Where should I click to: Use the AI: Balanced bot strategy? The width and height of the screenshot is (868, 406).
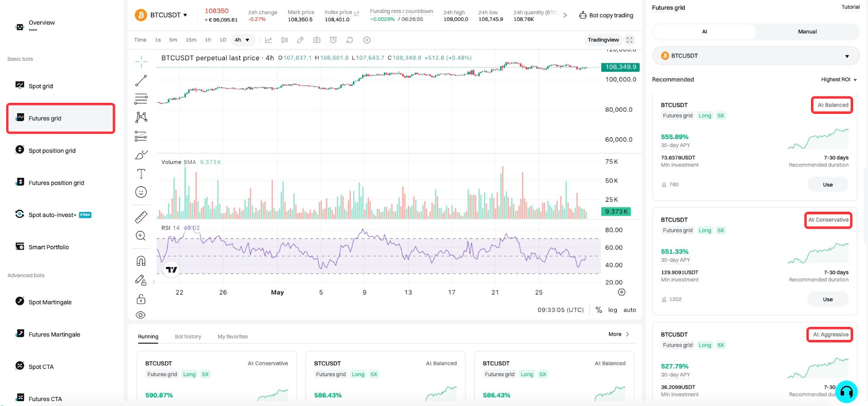pyautogui.click(x=827, y=185)
